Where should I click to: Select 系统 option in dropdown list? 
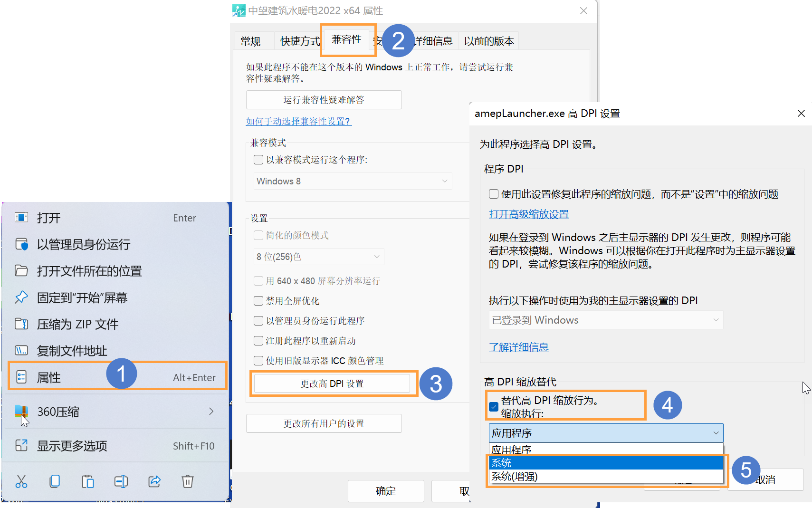pos(606,463)
